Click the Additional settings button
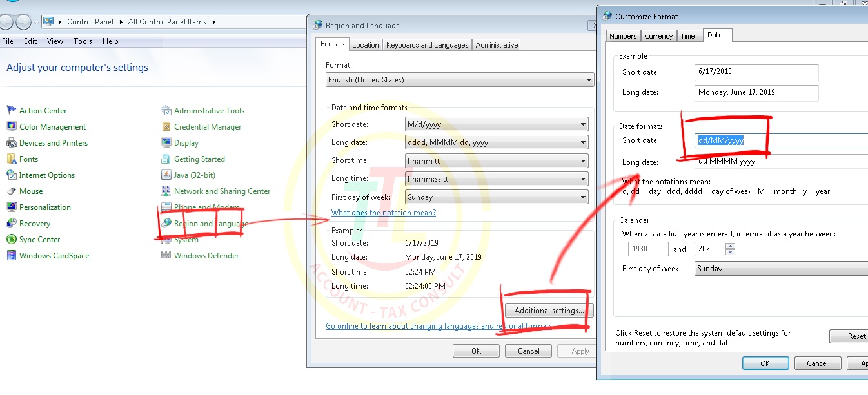This screenshot has height=395, width=868. (549, 311)
